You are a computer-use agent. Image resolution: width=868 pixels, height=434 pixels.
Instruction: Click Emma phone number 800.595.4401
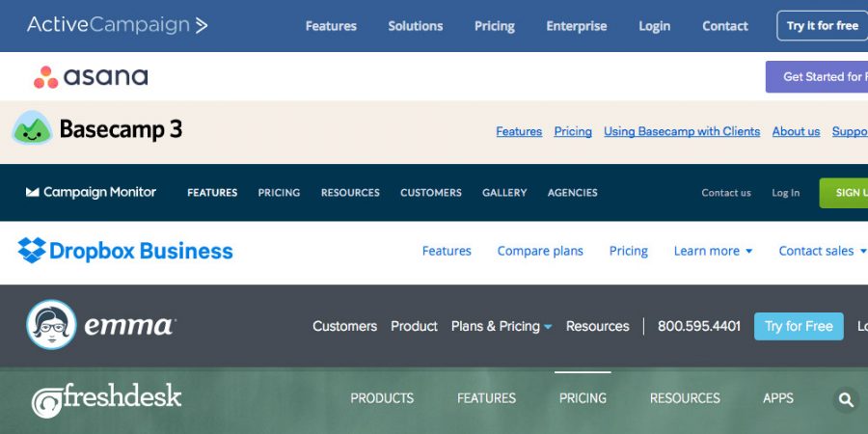[x=698, y=326]
